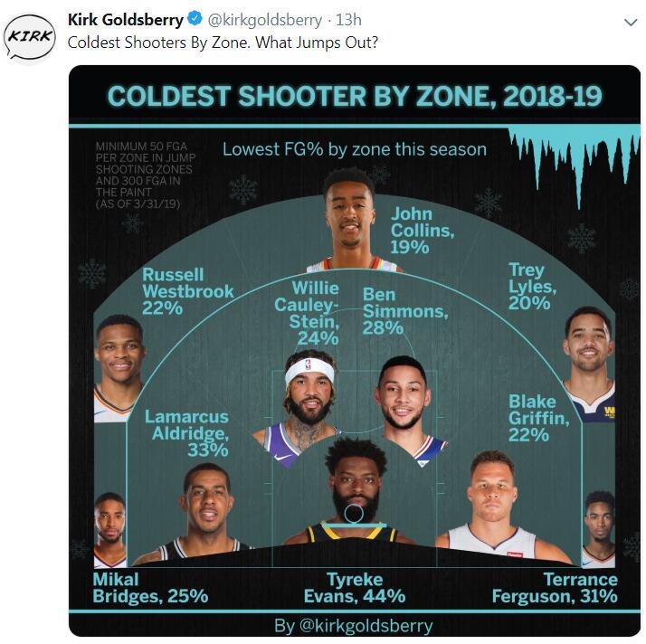Click Mikal Bridges' corner photo
Image resolution: width=646 pixels, height=644 pixels.
109,529
